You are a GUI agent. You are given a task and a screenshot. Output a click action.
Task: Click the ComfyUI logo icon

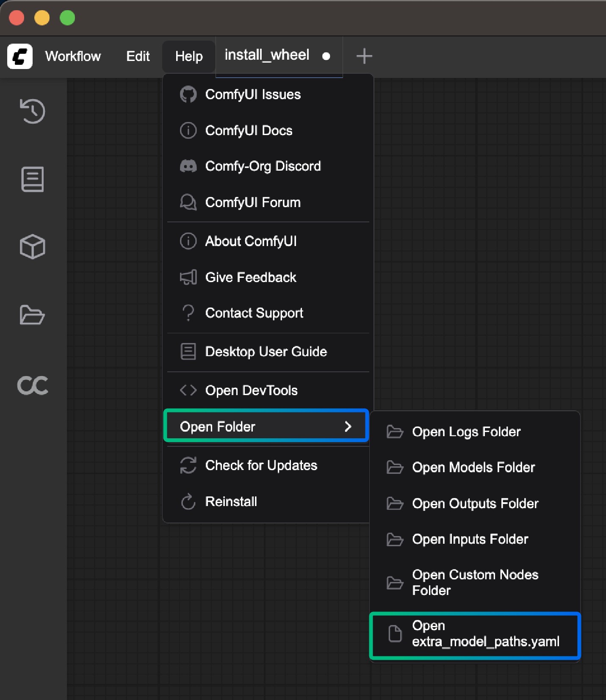[x=20, y=56]
